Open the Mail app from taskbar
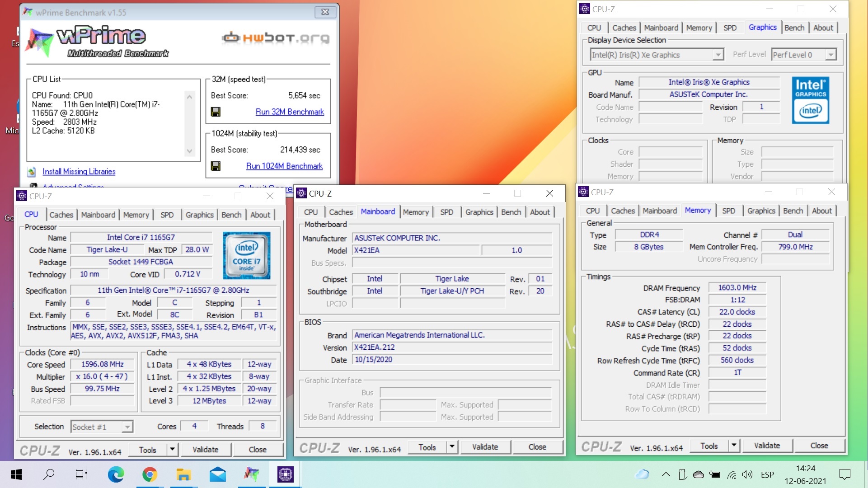868x488 pixels. click(217, 474)
